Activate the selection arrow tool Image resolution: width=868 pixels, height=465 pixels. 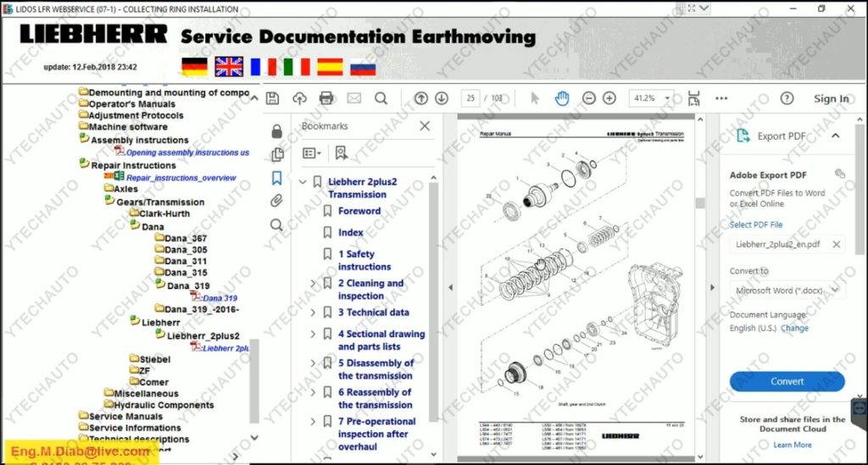(x=534, y=98)
